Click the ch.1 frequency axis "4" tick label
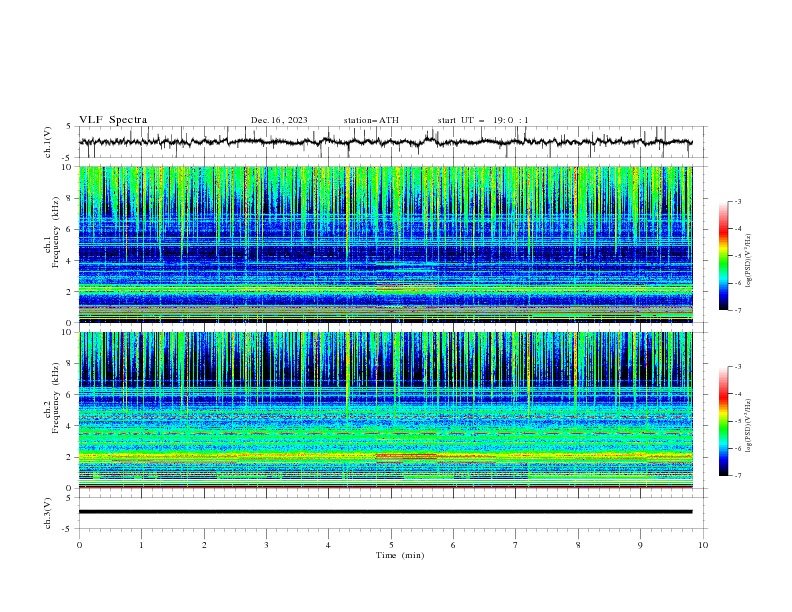 coord(71,261)
